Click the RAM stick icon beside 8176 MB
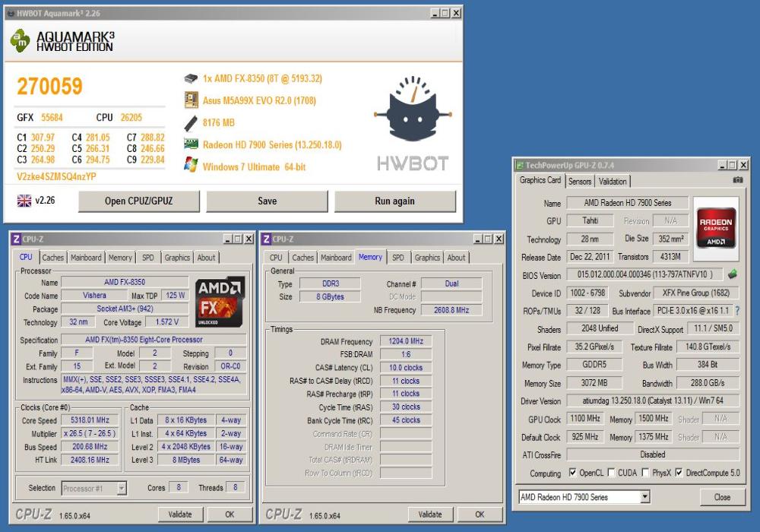Screen dimensions: 760x532 coord(191,123)
